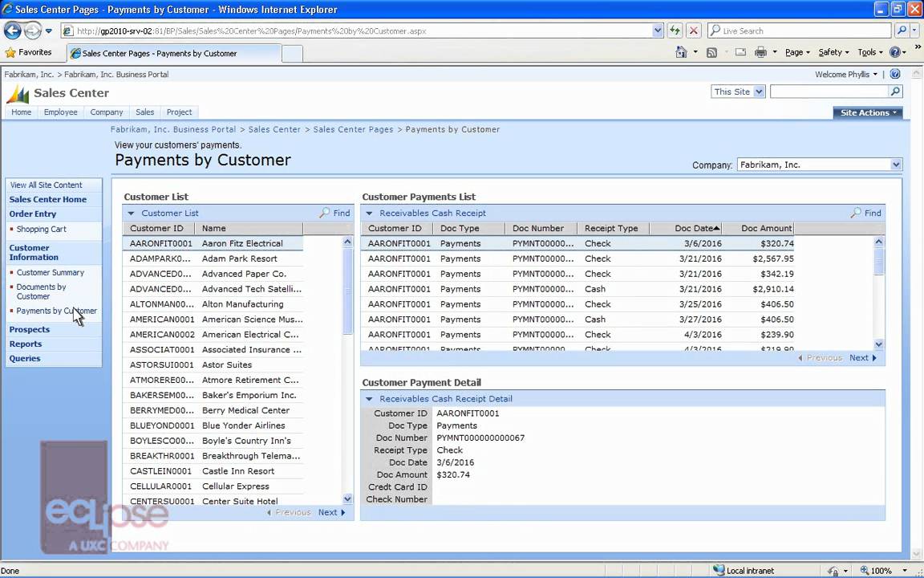Select the Alton Manufacturing customer row
Image resolution: width=924 pixels, height=578 pixels.
click(213, 304)
